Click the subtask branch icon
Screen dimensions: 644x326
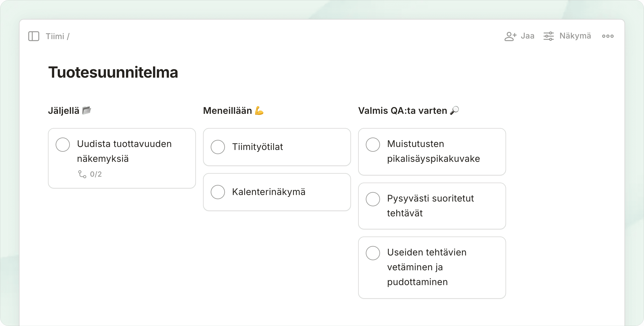click(x=82, y=174)
